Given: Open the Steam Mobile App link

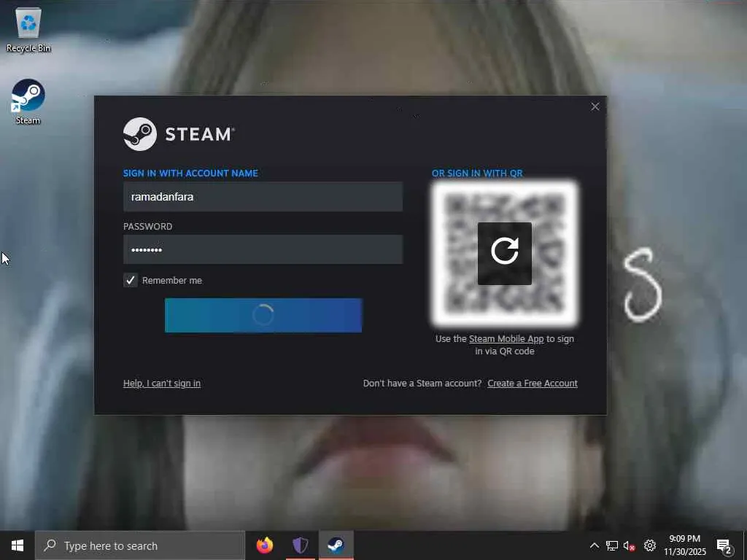Looking at the screenshot, I should point(506,339).
